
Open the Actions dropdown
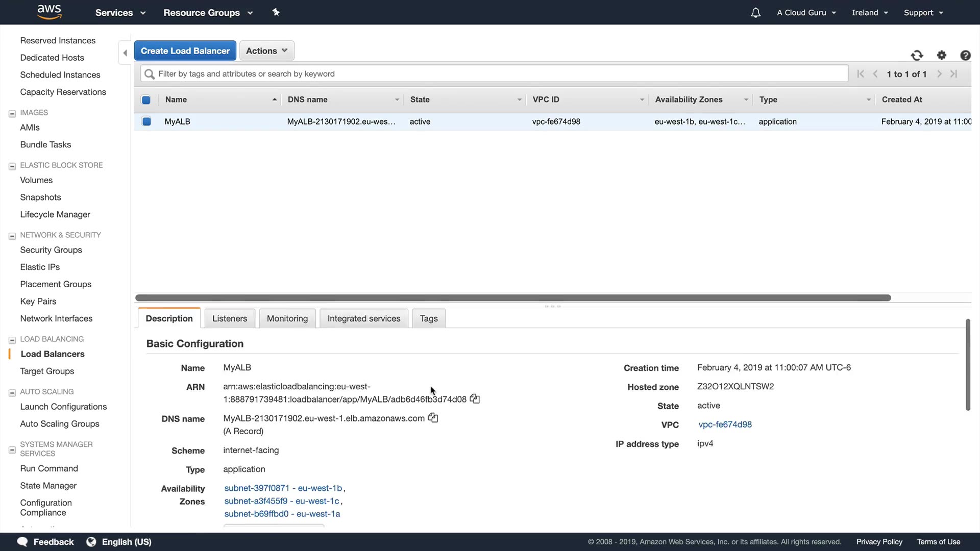(x=266, y=51)
